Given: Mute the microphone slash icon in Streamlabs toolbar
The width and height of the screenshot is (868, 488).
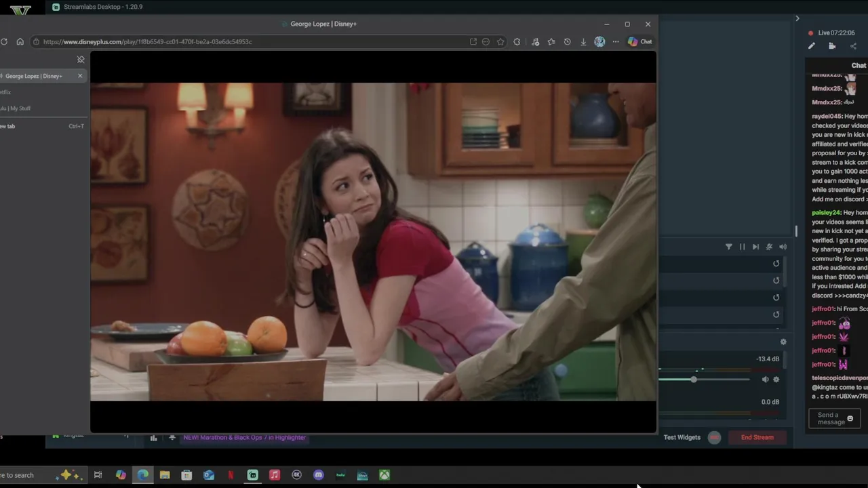Looking at the screenshot, I should pyautogui.click(x=769, y=247).
